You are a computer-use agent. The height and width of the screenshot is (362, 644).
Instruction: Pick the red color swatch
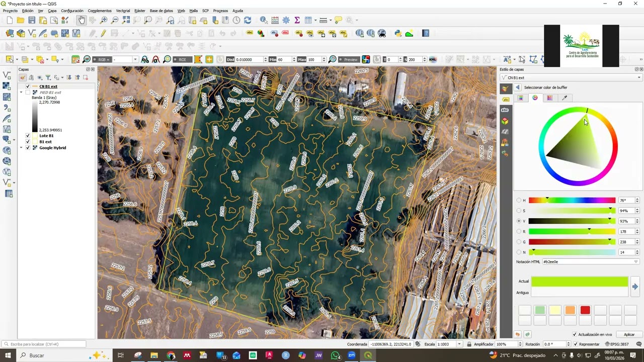(x=585, y=310)
